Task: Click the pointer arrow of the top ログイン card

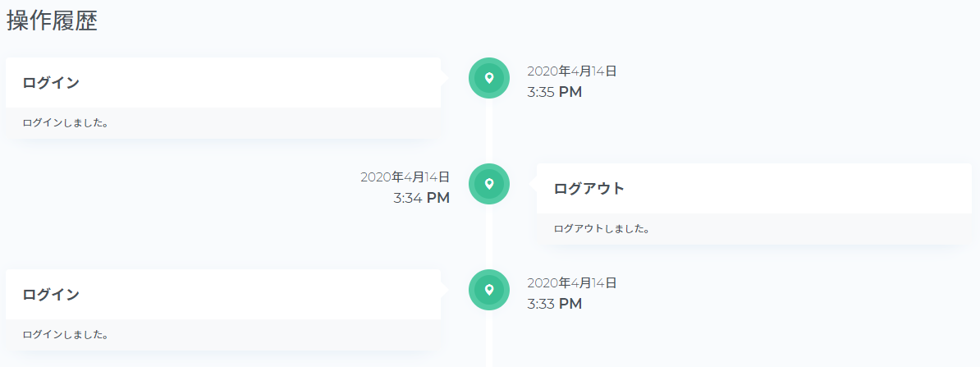Action: pyautogui.click(x=444, y=79)
